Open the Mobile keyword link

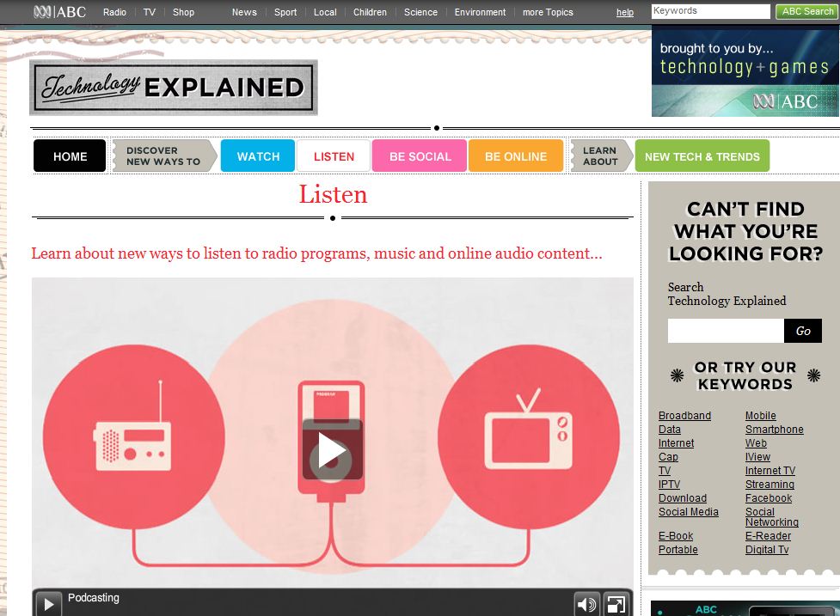pos(760,415)
